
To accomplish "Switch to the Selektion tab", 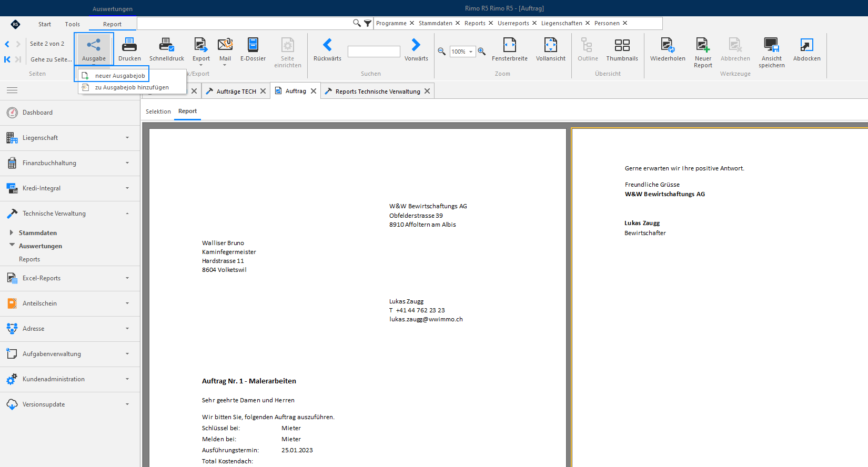I will tap(158, 111).
